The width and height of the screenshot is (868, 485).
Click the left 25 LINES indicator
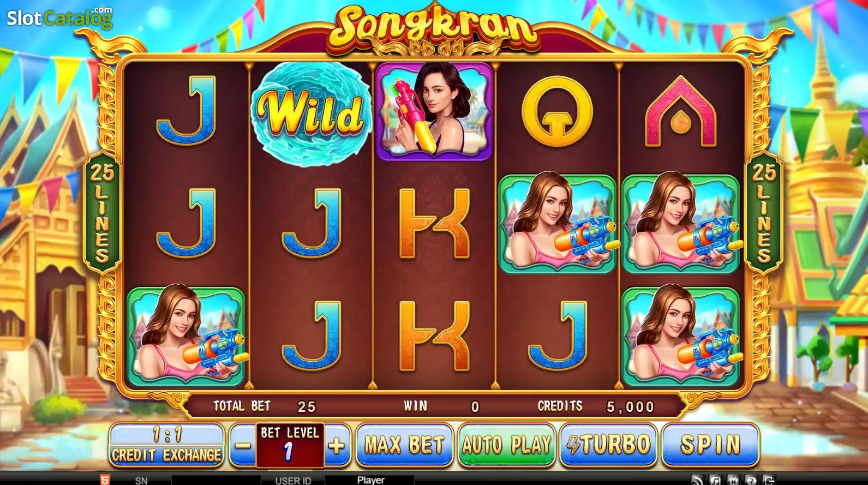(102, 213)
